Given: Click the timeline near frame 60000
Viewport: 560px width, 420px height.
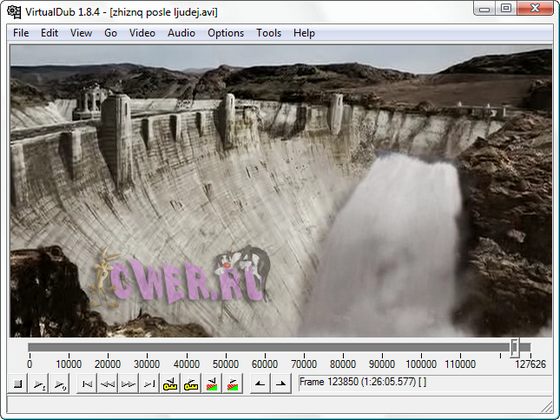Looking at the screenshot, I should 265,348.
